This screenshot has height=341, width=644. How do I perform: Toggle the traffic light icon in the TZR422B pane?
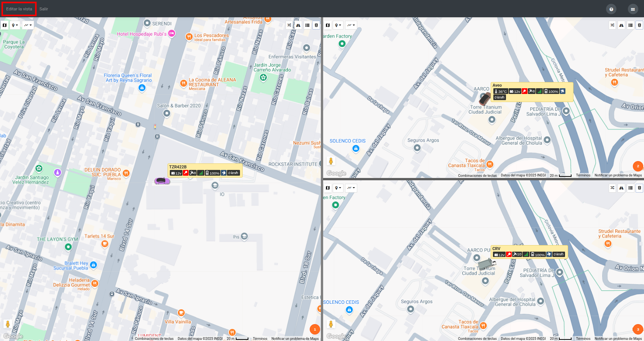click(316, 25)
